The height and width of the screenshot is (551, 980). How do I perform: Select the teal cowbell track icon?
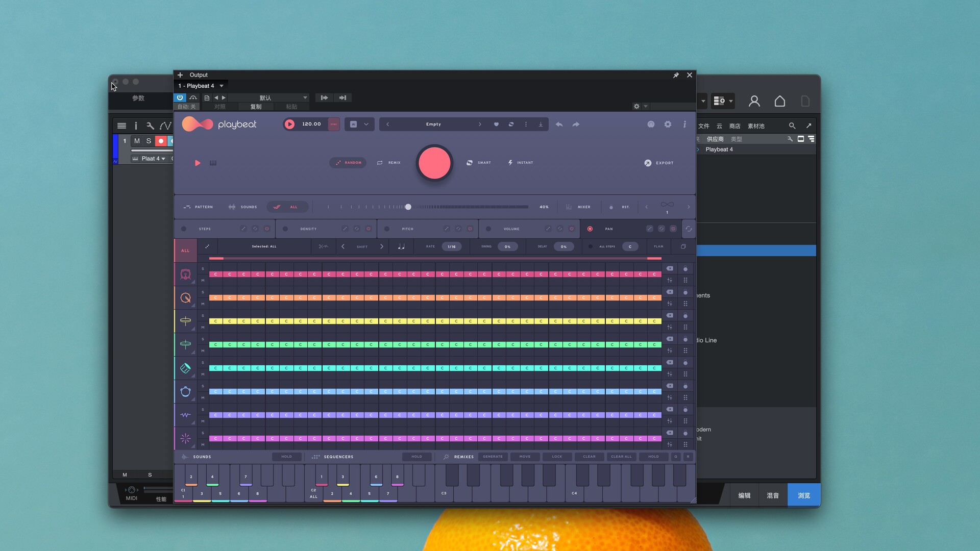click(x=185, y=368)
